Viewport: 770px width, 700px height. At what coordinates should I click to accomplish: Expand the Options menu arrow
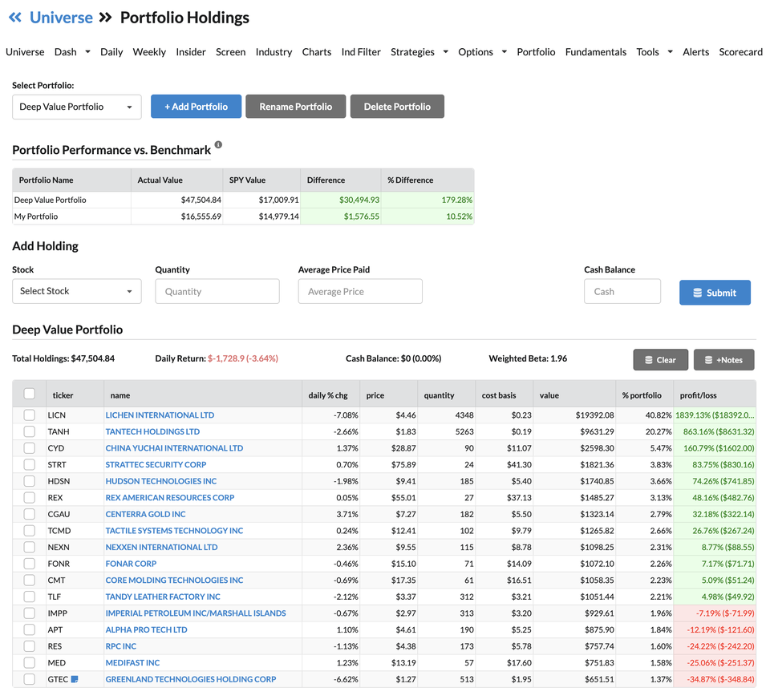pos(505,51)
